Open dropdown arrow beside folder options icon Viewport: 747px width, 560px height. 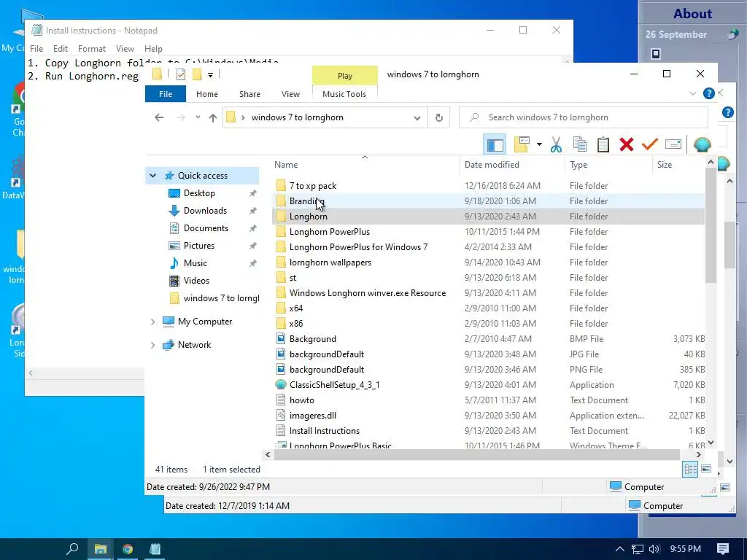pyautogui.click(x=539, y=144)
